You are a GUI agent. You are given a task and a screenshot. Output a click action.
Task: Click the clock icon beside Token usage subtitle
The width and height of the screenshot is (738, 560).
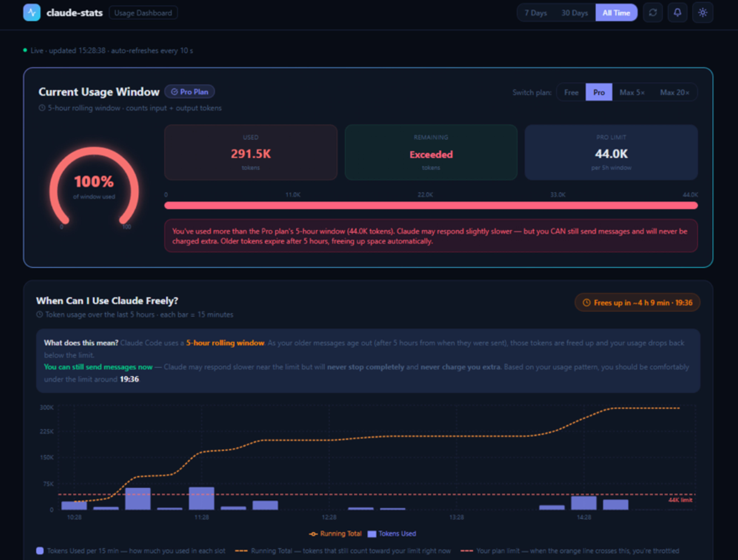point(39,314)
